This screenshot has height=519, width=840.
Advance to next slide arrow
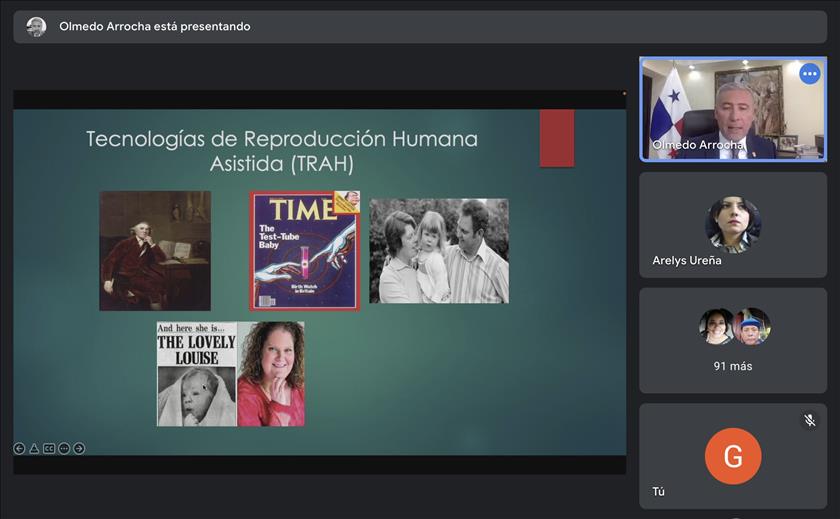coord(79,448)
